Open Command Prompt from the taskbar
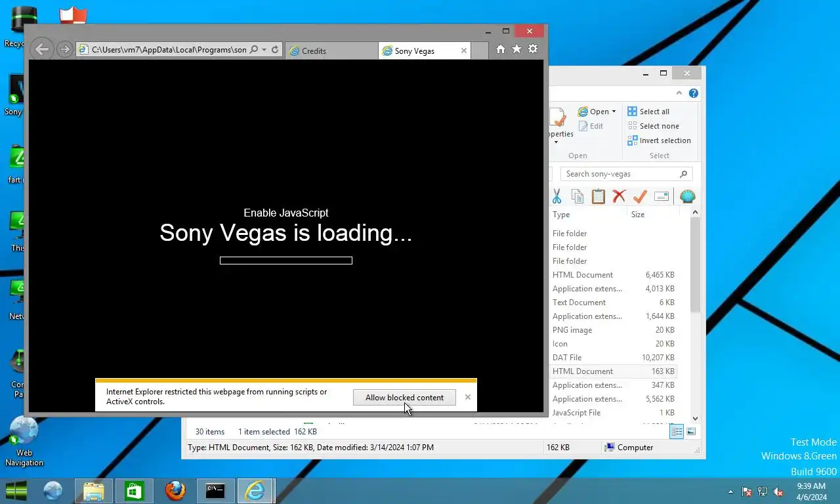The height and width of the screenshot is (504, 840). 215,491
